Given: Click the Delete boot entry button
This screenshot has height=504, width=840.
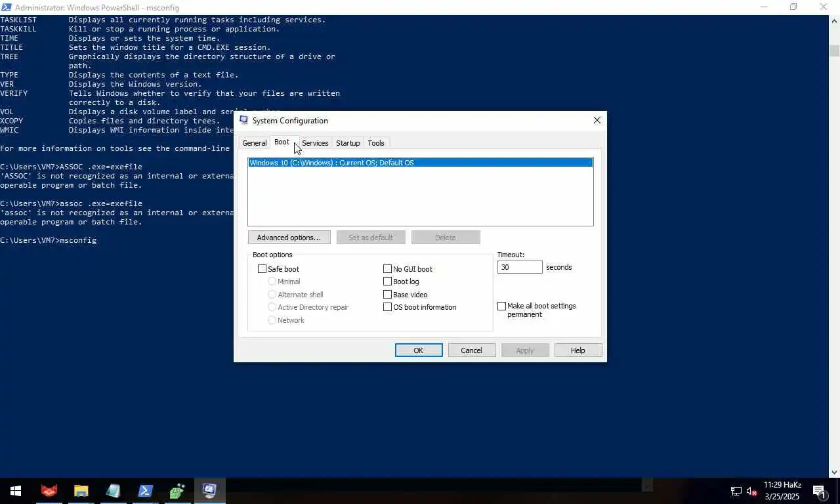Looking at the screenshot, I should (446, 238).
